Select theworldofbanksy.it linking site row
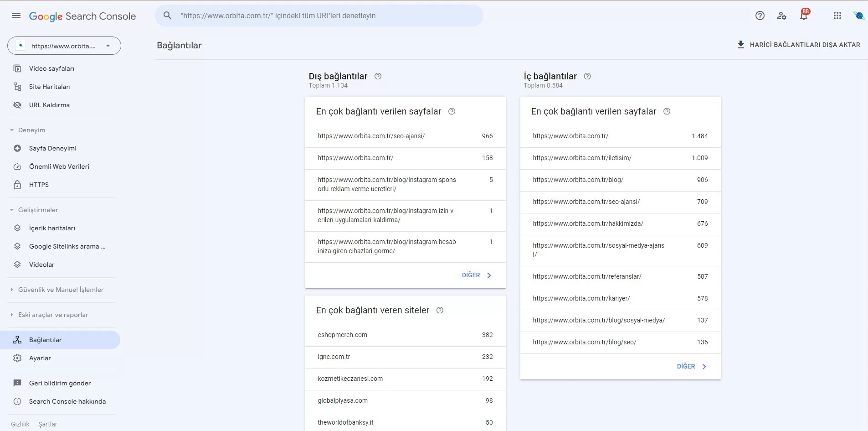The height and width of the screenshot is (431, 868). coord(406,422)
